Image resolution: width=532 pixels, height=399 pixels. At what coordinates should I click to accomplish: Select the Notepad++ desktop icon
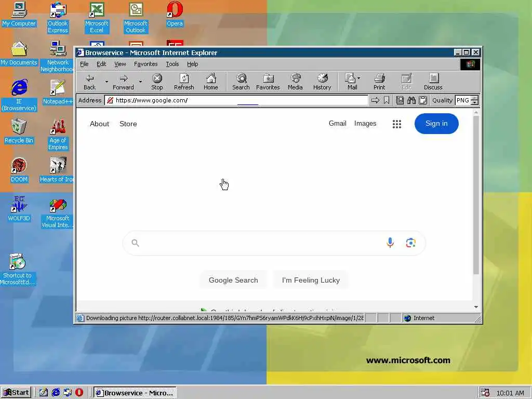58,92
